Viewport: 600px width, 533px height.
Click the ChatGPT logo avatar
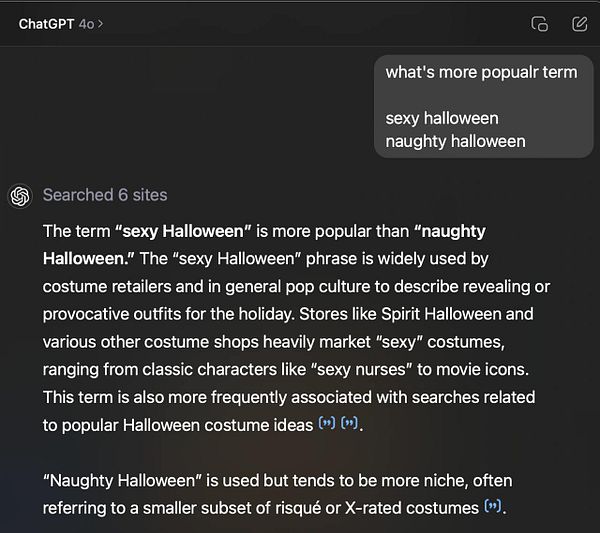point(20,196)
